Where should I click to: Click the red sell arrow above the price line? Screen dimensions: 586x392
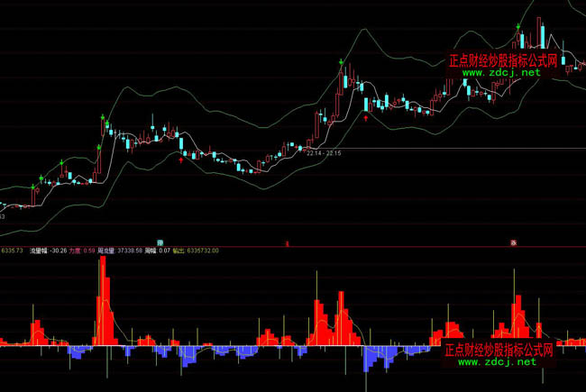click(x=365, y=116)
